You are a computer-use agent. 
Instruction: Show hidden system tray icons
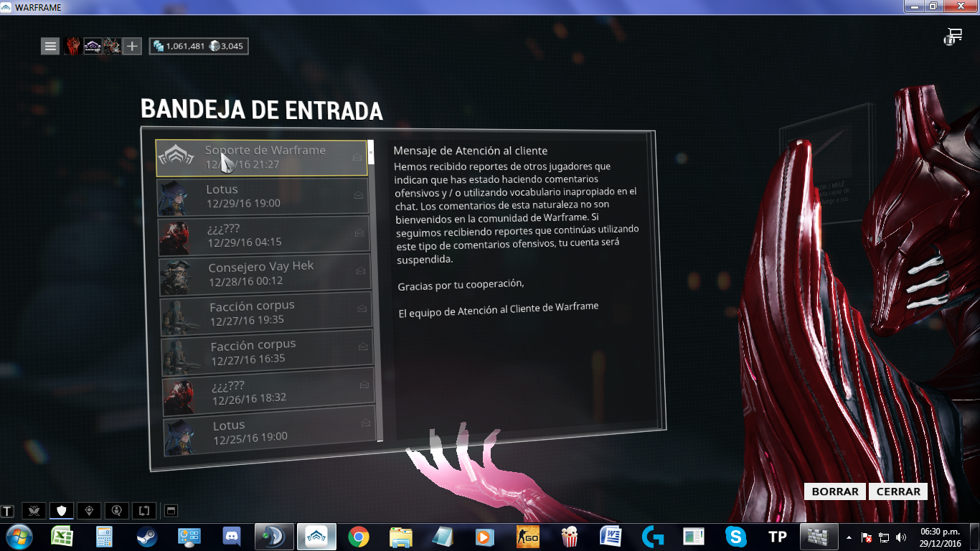coord(849,537)
